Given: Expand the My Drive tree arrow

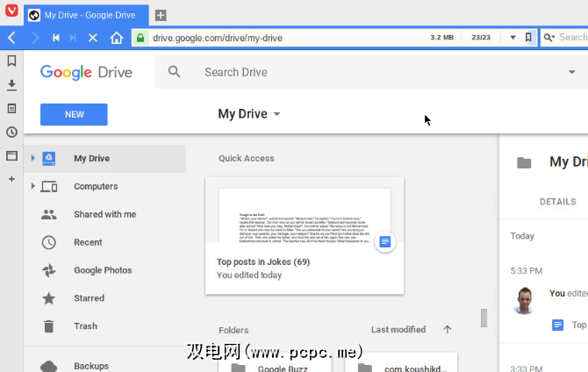Looking at the screenshot, I should tap(32, 158).
